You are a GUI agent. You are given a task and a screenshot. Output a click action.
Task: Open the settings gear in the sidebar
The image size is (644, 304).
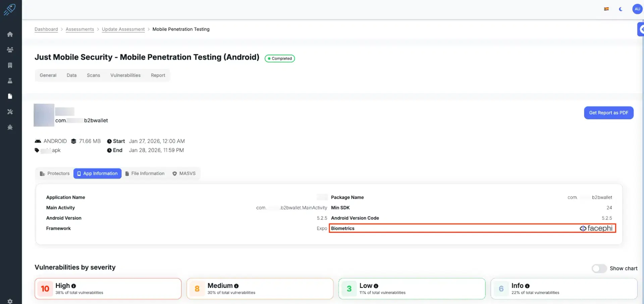10,301
